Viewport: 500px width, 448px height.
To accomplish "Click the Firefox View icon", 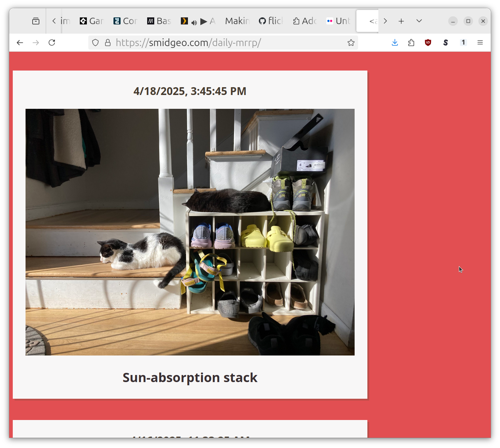I will point(35,21).
